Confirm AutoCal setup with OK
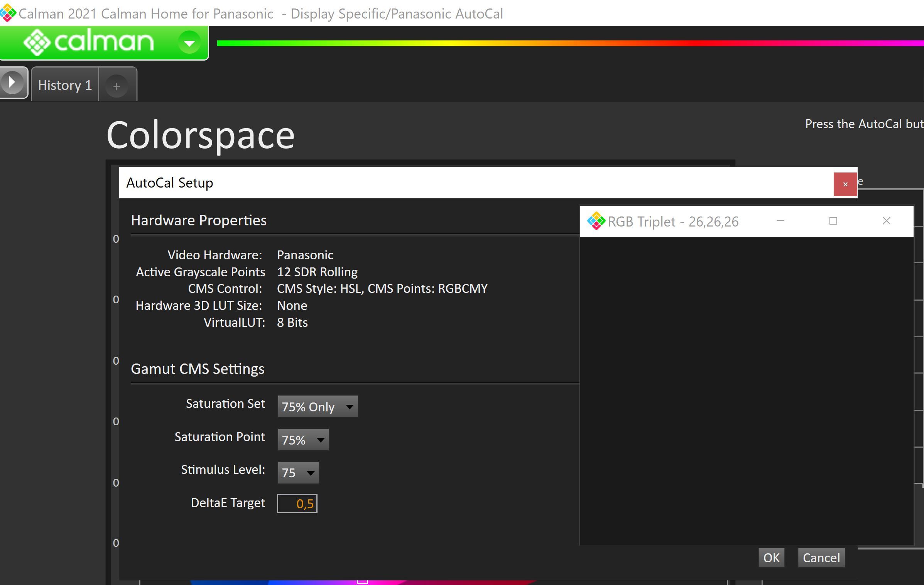Screen dimensions: 924x585 (x=771, y=558)
